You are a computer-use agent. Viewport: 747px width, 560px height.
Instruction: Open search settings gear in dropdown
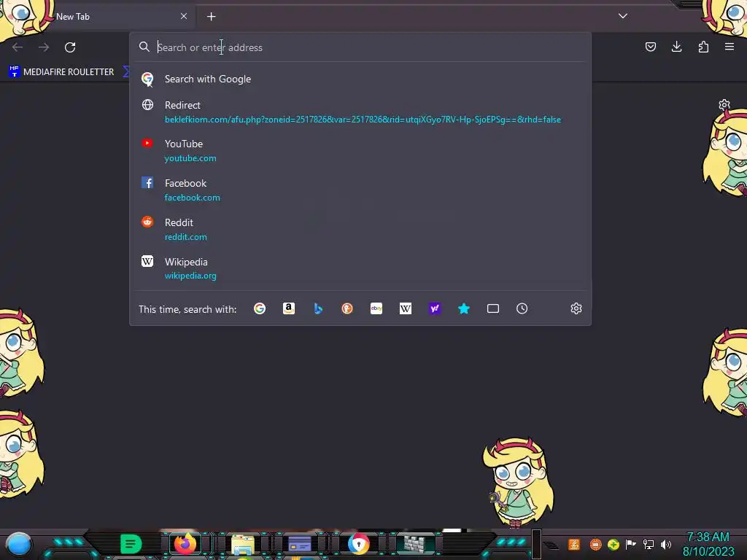(576, 308)
